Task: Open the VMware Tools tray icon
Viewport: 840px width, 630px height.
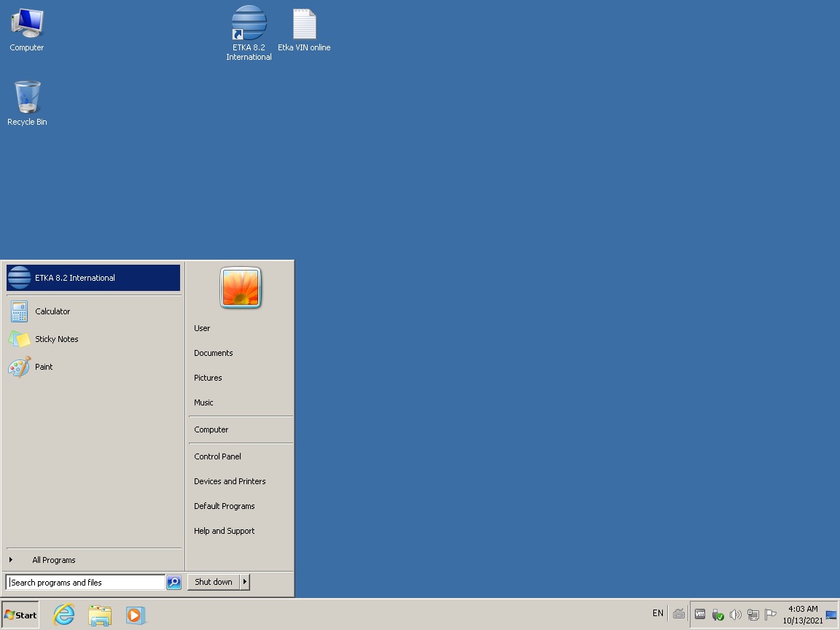Action: click(700, 614)
